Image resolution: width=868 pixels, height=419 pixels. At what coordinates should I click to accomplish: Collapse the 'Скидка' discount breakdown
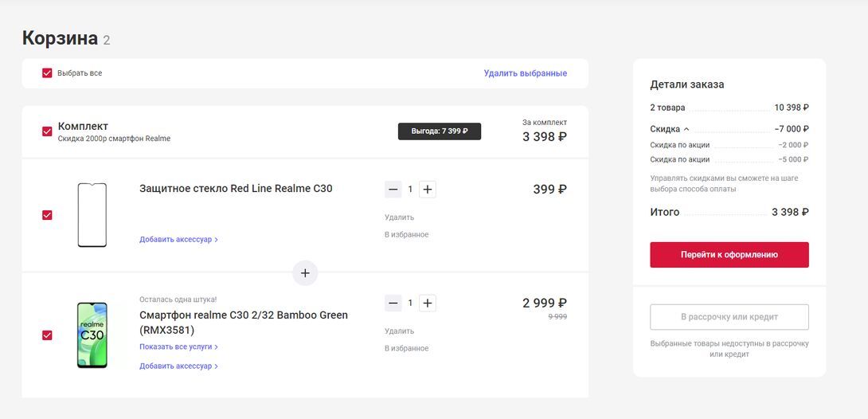(x=670, y=129)
